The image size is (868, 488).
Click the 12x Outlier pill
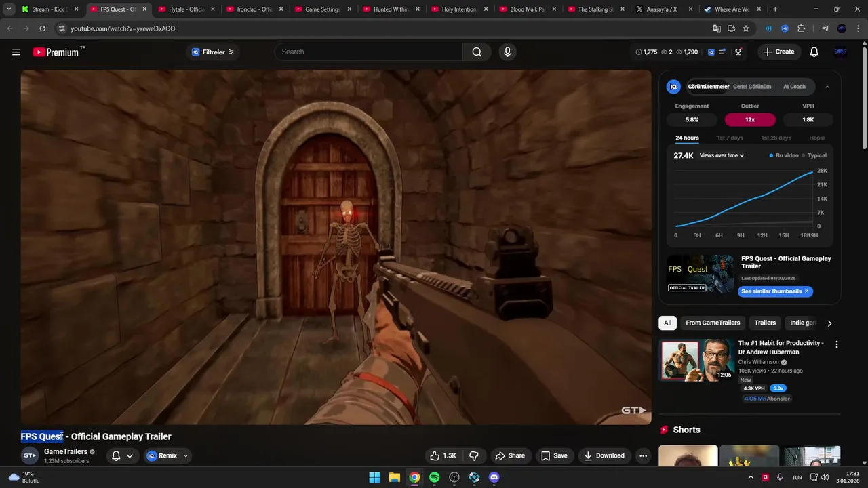[x=750, y=119]
